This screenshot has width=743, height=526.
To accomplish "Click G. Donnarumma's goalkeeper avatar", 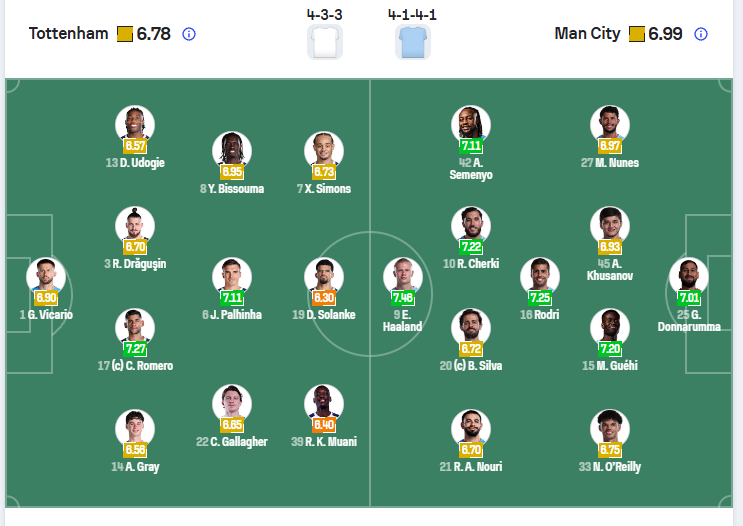I will click(x=689, y=276).
